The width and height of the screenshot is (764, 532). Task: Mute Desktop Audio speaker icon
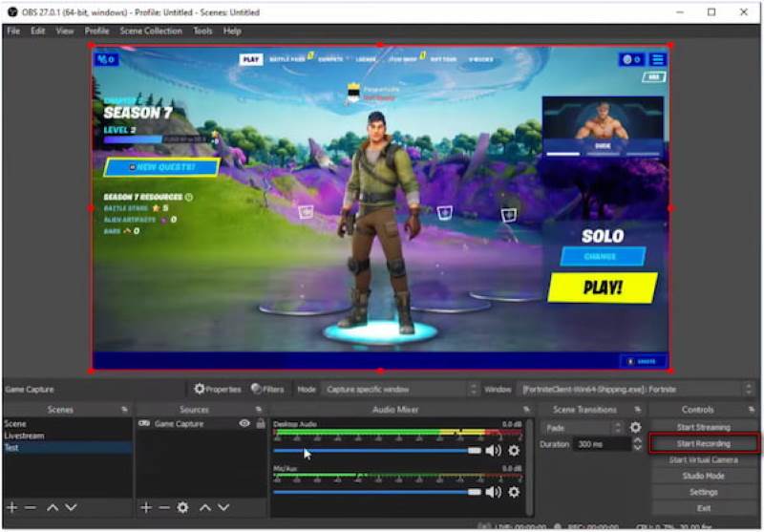493,451
